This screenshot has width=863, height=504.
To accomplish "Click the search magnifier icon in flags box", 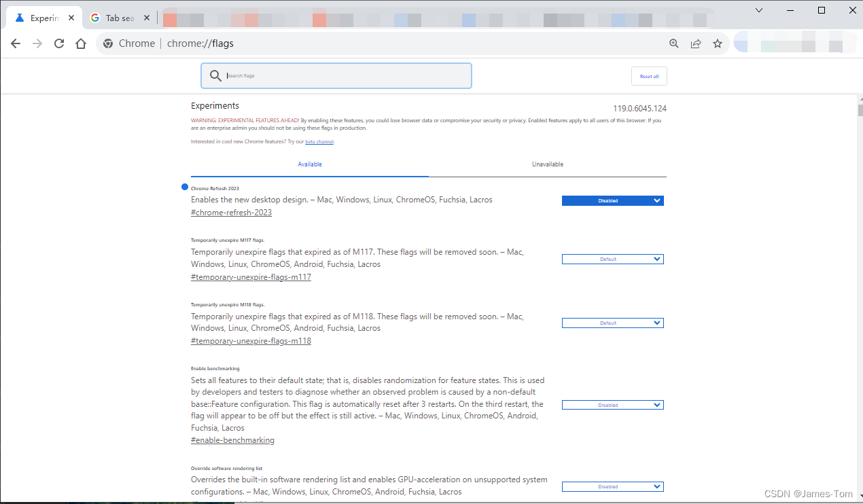I will pyautogui.click(x=215, y=76).
